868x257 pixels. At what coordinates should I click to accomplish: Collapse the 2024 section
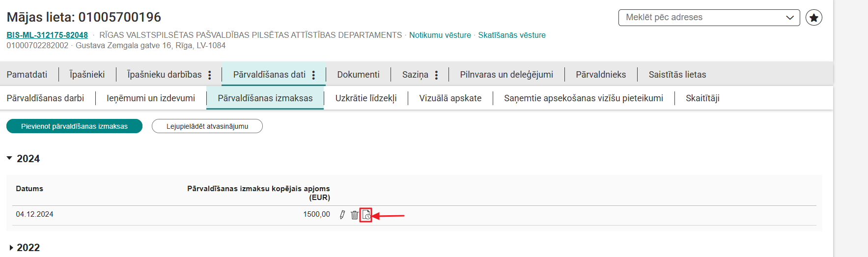(x=9, y=158)
